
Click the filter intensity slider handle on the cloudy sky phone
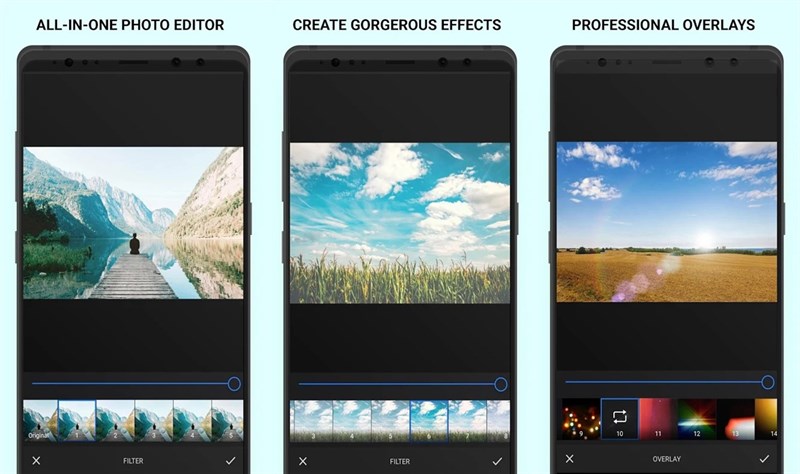[x=501, y=384]
